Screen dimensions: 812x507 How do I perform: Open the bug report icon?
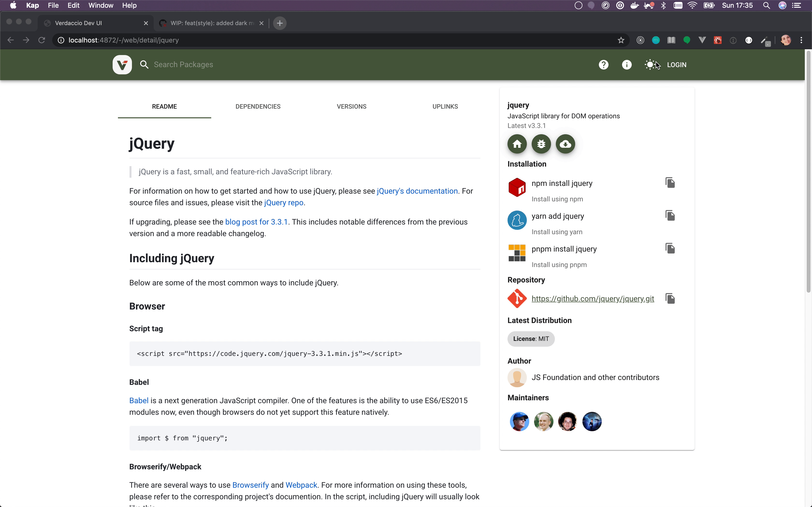coord(541,144)
